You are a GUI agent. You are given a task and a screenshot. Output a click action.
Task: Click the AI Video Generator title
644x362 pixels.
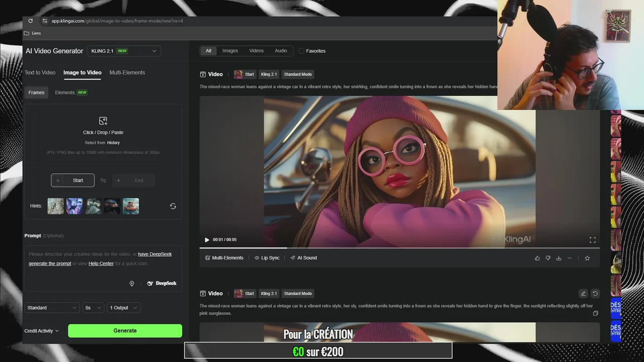[54, 51]
